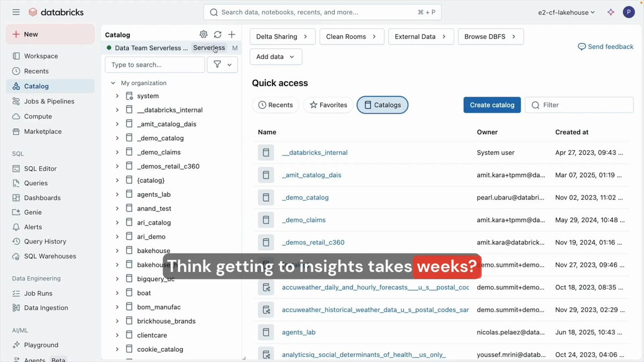644x362 pixels.
Task: Open the Databricks Assistant sparkle icon
Action: [x=611, y=12]
